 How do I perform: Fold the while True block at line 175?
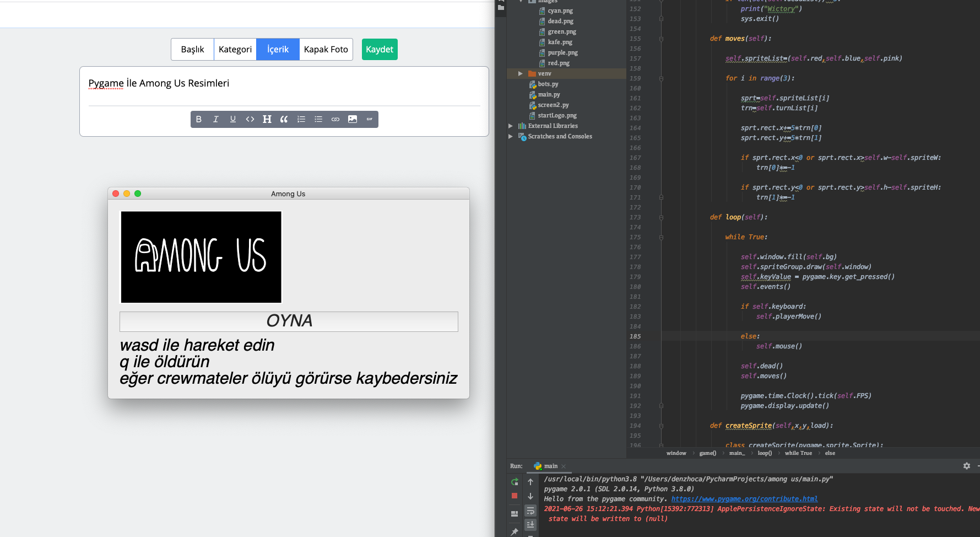(661, 237)
